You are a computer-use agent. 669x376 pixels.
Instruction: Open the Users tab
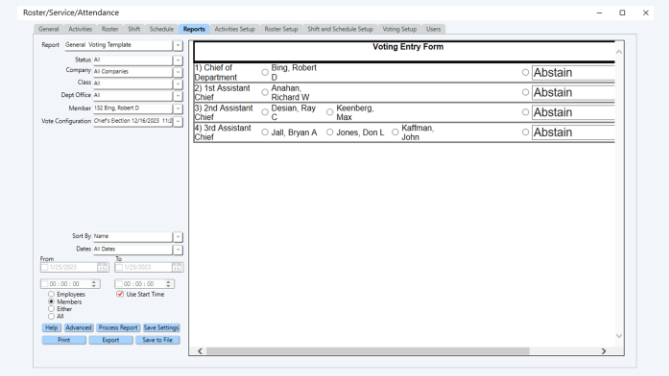coord(433,29)
